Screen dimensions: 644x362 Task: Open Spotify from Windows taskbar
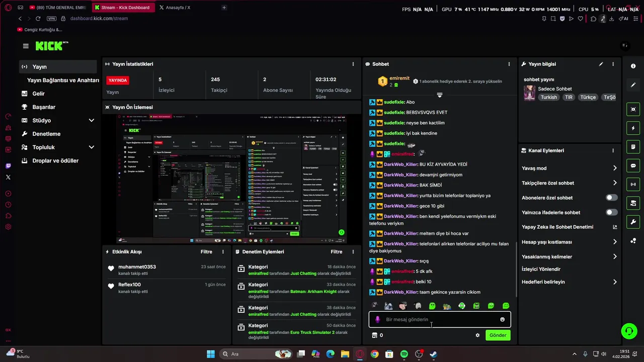point(404,354)
